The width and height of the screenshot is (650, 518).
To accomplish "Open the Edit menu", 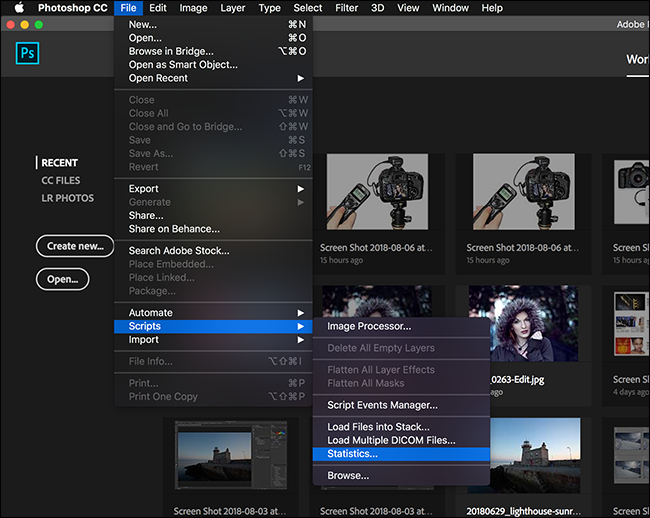I will pyautogui.click(x=158, y=8).
